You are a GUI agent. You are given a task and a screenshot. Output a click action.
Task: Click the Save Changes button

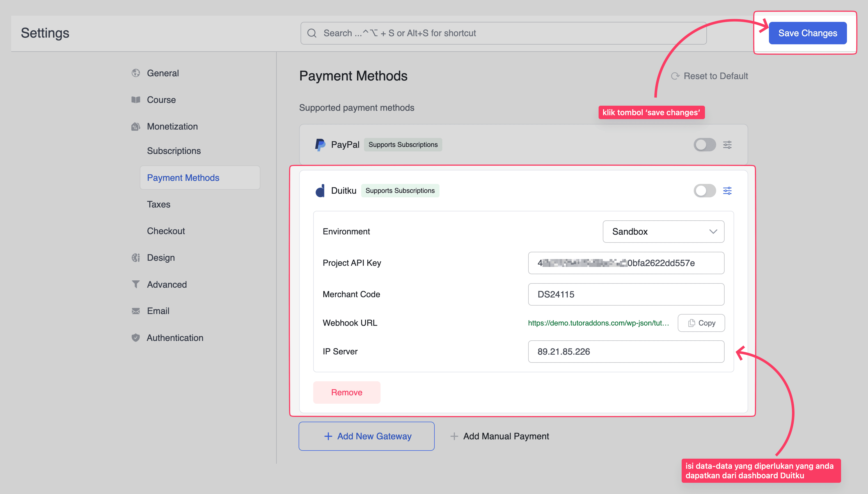point(807,33)
